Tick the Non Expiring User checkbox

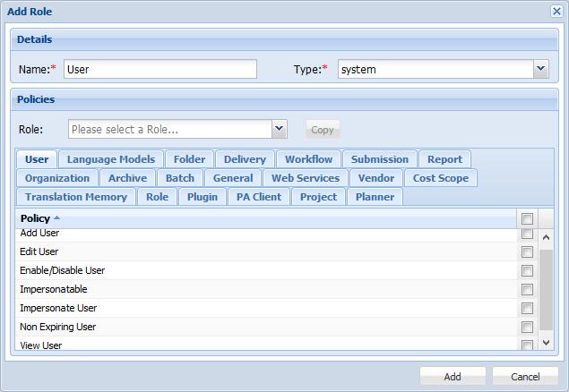pyautogui.click(x=527, y=328)
